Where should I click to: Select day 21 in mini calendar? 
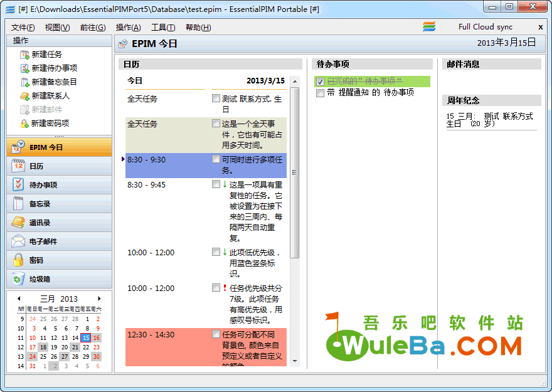75,347
